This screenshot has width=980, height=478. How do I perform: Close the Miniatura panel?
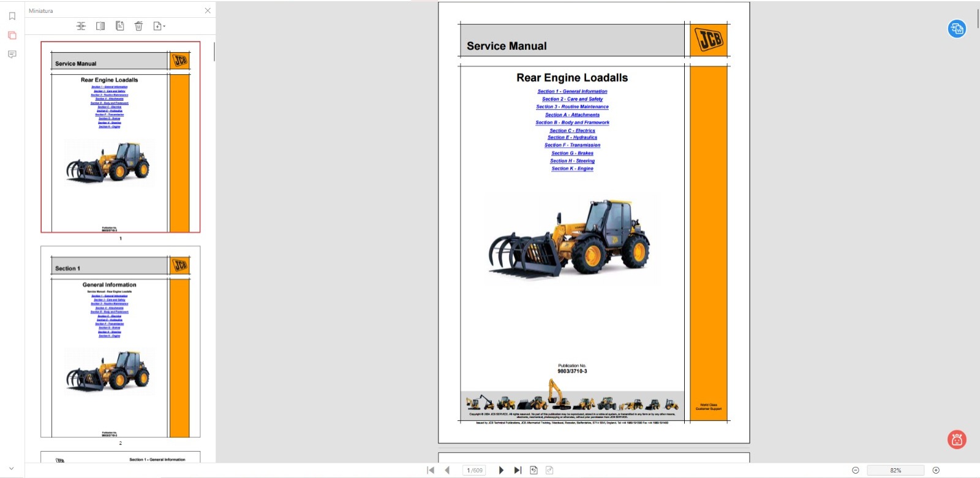[208, 10]
